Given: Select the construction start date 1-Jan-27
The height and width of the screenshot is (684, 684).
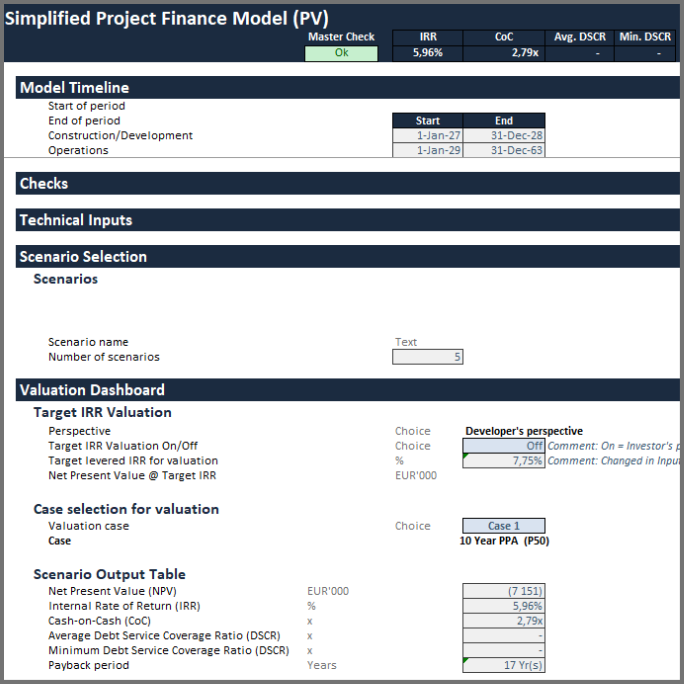Looking at the screenshot, I should [427, 136].
